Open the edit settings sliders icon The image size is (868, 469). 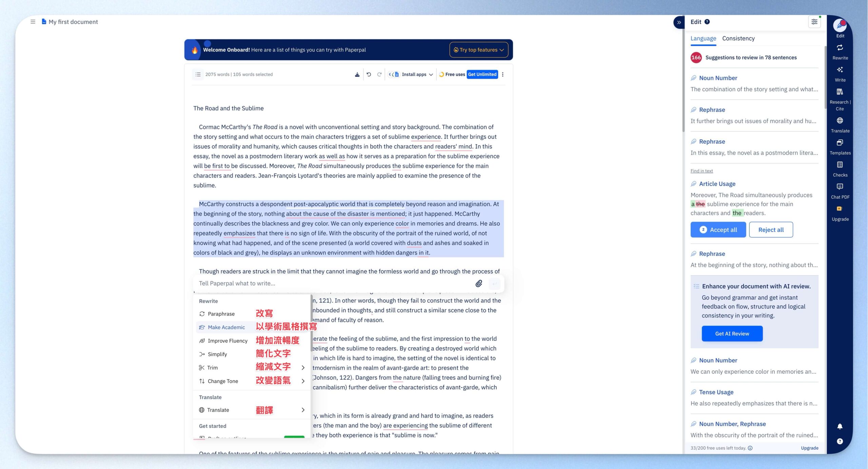click(814, 22)
